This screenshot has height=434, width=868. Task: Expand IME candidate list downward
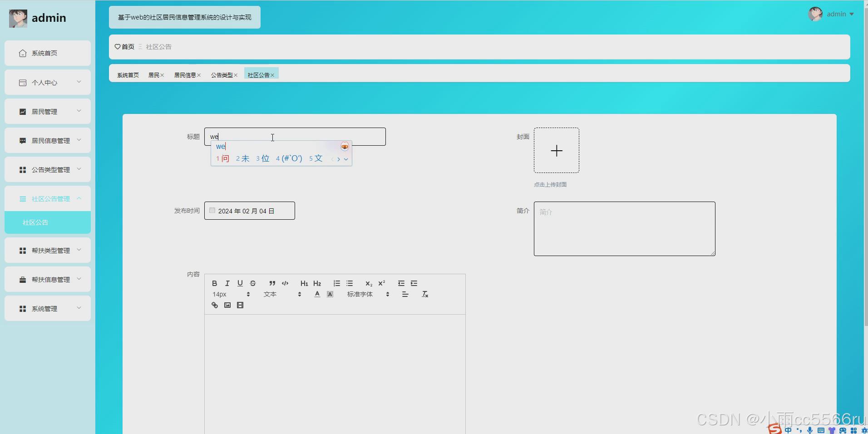346,159
